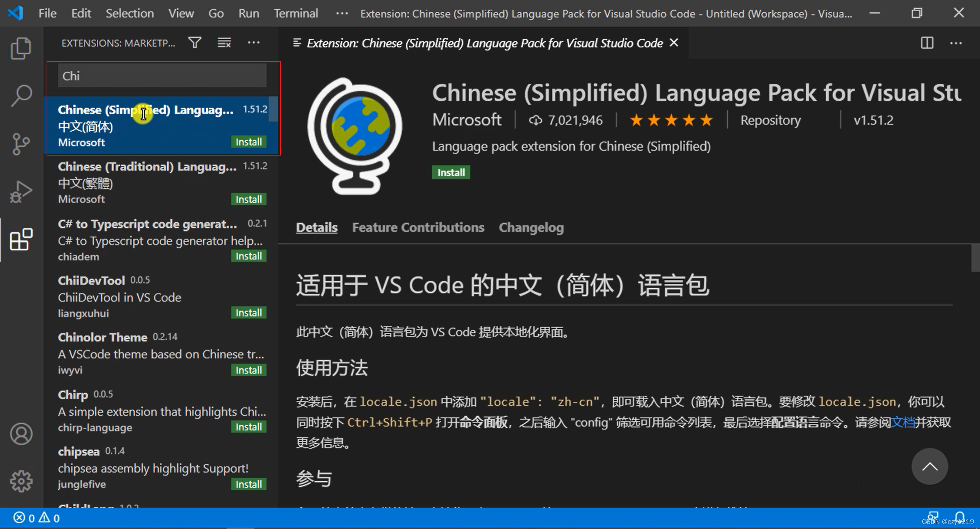Image resolution: width=980 pixels, height=529 pixels.
Task: Install Chinese (Simplified) pack from detail page
Action: pyautogui.click(x=451, y=173)
